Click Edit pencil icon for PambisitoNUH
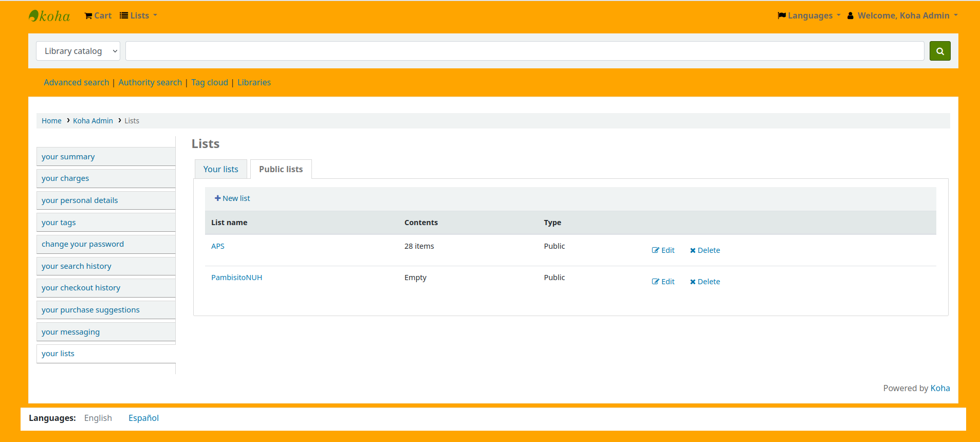980x442 pixels. pos(655,282)
